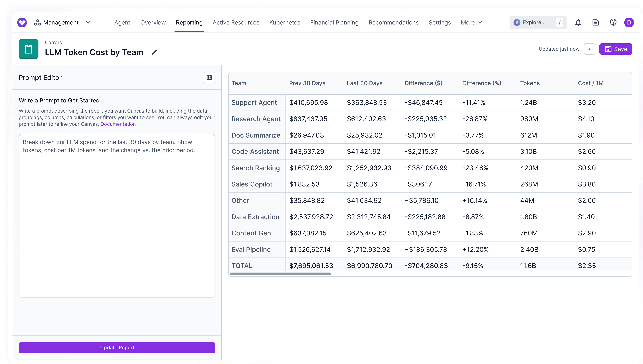This screenshot has height=364, width=643.
Task: Click the green Canvas clipboard icon
Action: [x=28, y=49]
